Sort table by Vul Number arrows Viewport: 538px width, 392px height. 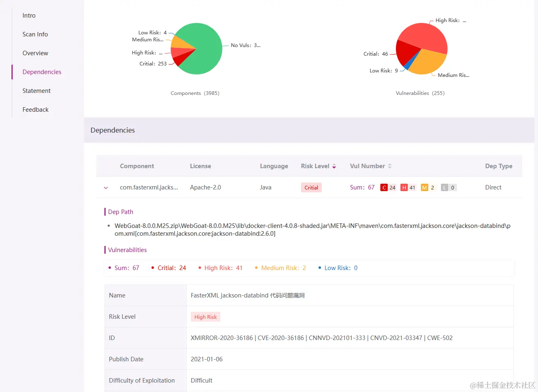click(390, 166)
